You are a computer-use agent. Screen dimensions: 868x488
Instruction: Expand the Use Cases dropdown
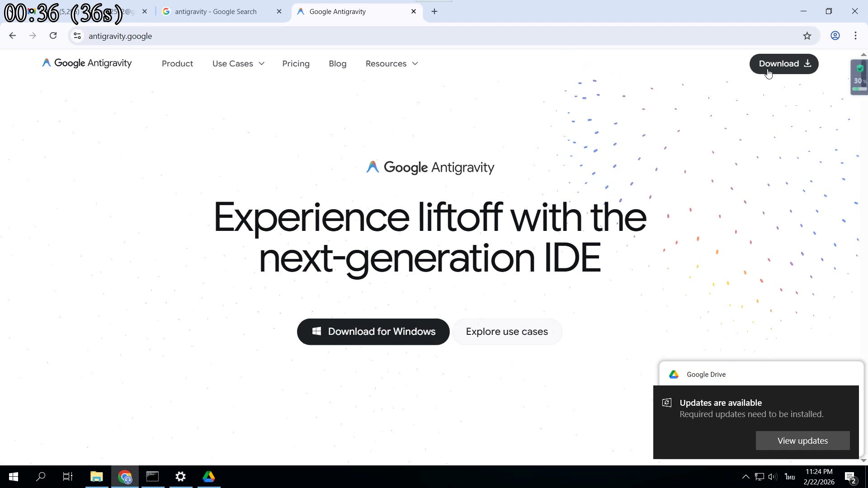click(238, 64)
